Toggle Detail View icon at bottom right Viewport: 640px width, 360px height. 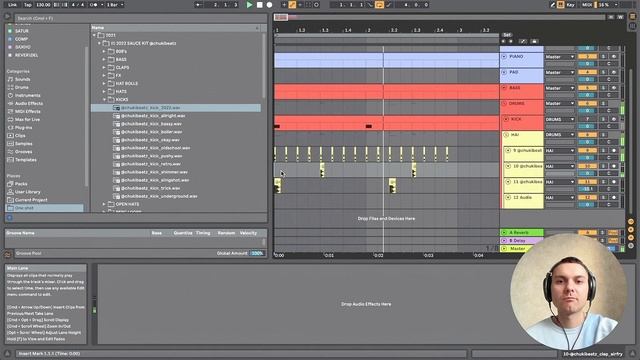632,353
